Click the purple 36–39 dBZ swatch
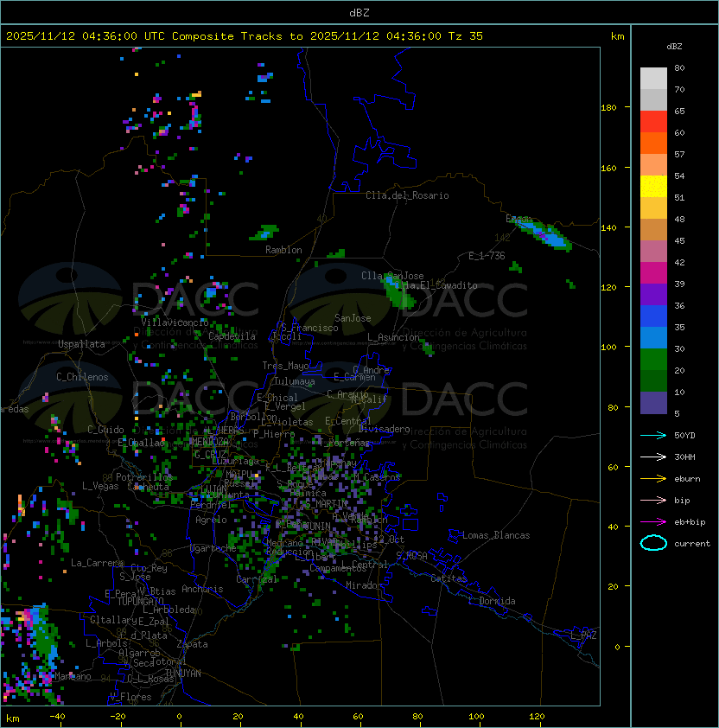Viewport: 719px width, 728px height. [653, 294]
